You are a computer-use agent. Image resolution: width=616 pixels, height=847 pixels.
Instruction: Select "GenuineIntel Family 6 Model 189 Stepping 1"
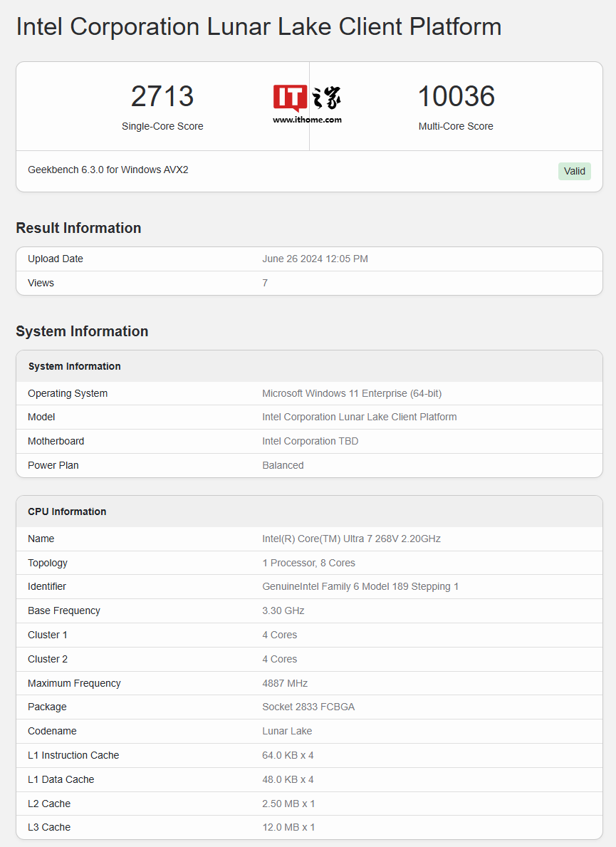[360, 587]
